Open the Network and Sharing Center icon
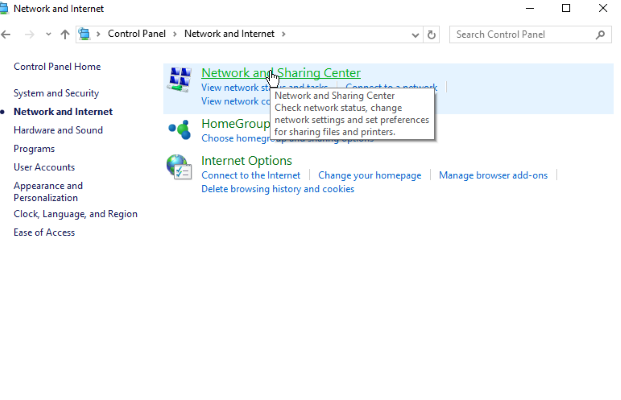 coord(179,79)
